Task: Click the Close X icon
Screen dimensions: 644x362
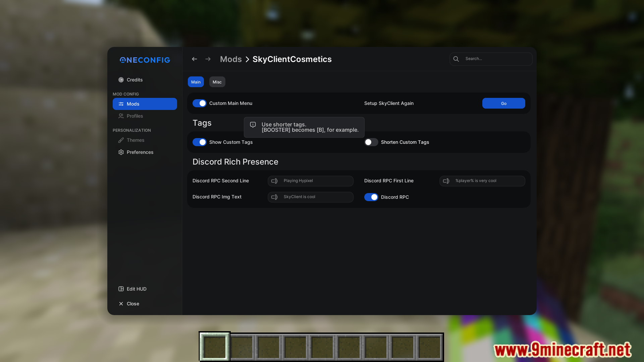Action: [x=121, y=304]
